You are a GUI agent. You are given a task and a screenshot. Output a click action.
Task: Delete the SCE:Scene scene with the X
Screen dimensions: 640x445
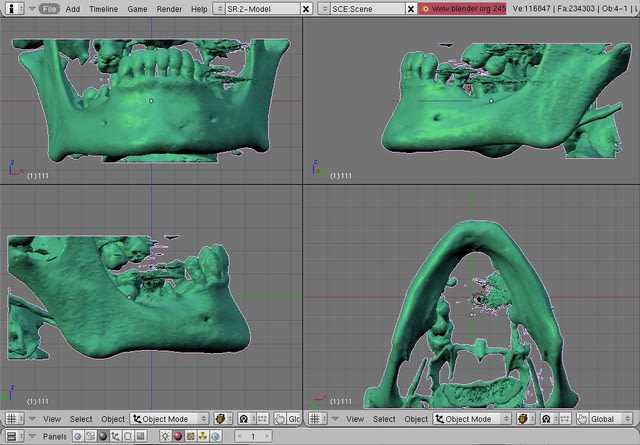tap(411, 9)
